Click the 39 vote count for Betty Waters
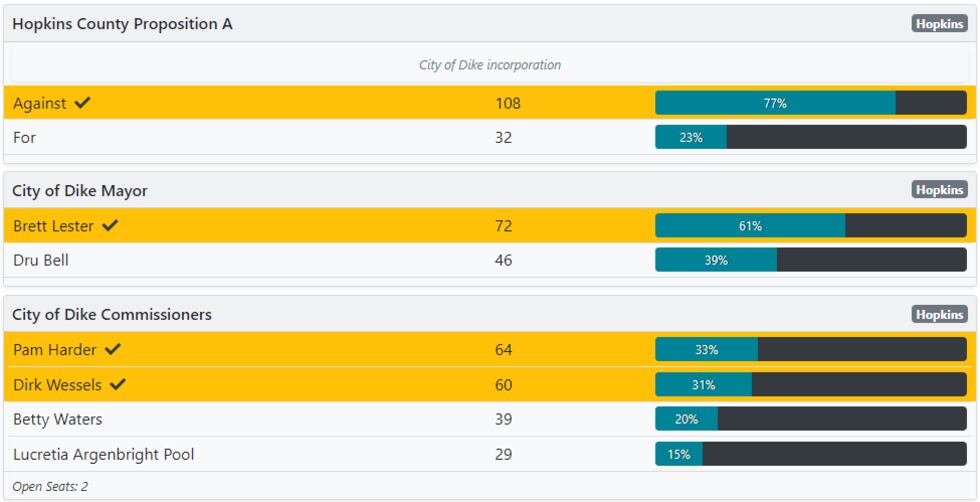The width and height of the screenshot is (980, 502). 503,419
